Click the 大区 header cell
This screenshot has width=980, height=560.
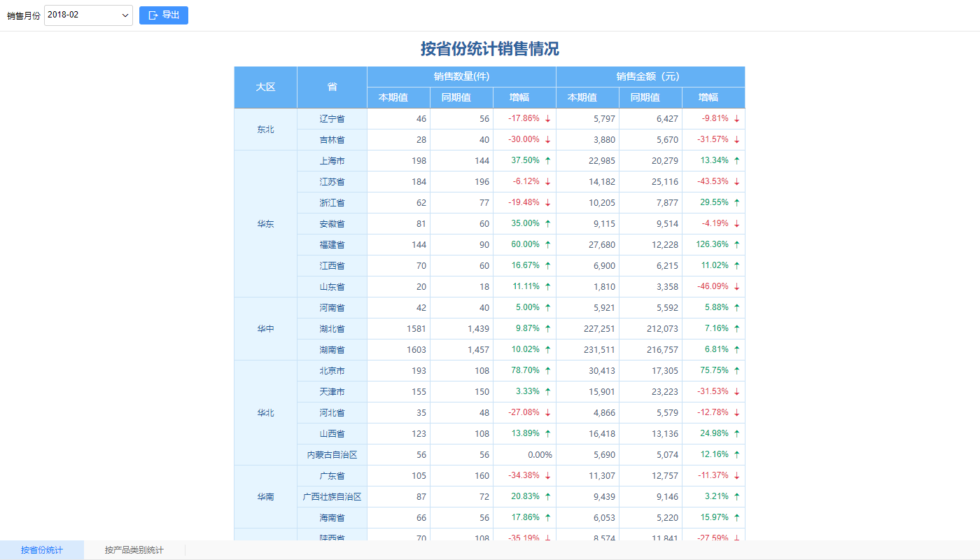tap(265, 87)
